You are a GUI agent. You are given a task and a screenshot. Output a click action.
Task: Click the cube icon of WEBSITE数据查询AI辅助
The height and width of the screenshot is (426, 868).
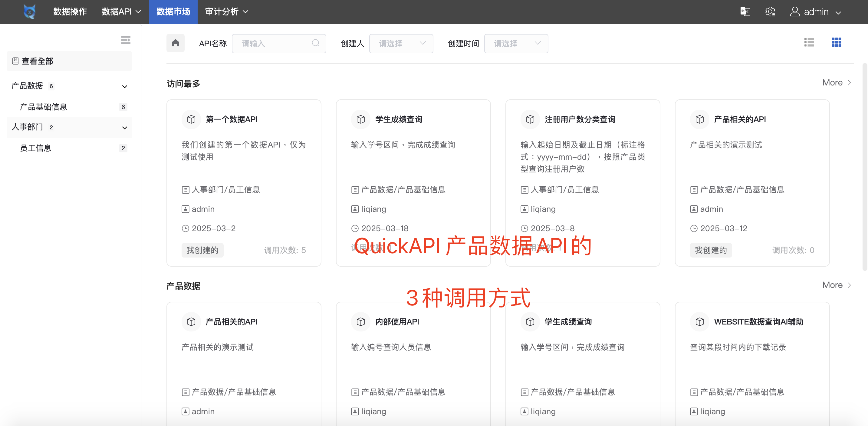click(699, 322)
